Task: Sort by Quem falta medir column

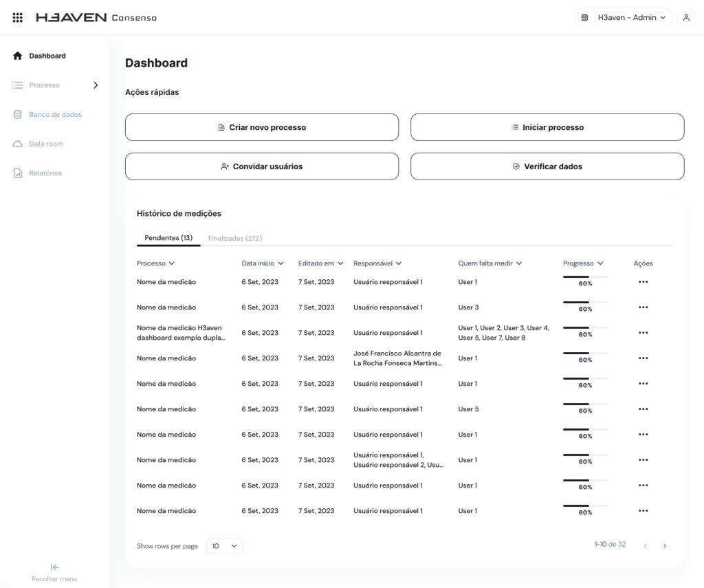Action: [x=490, y=263]
